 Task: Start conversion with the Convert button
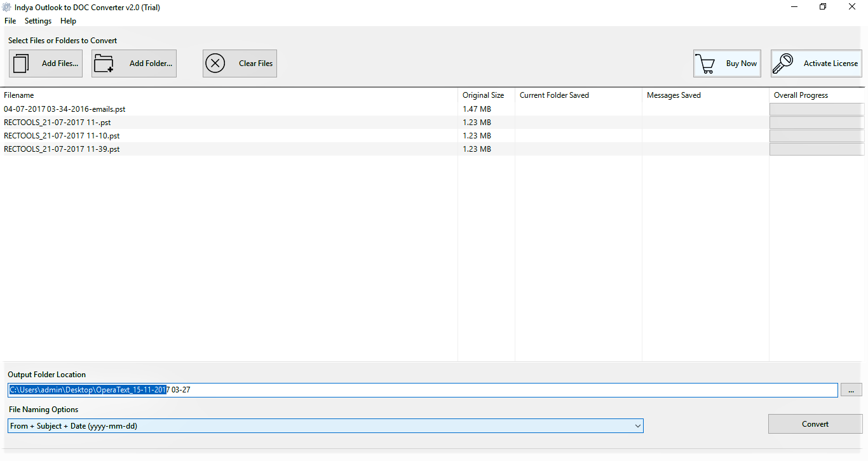pyautogui.click(x=815, y=424)
